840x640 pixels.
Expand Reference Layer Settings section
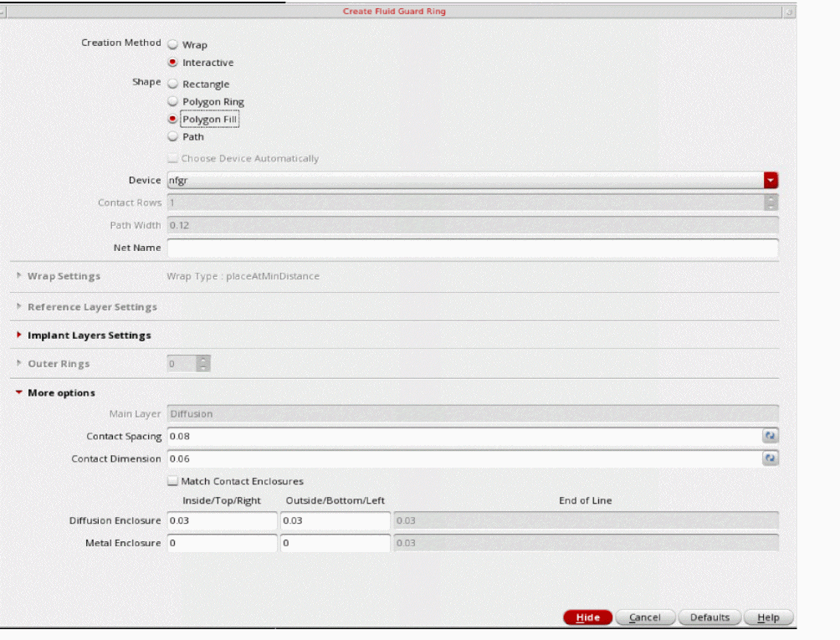click(18, 307)
